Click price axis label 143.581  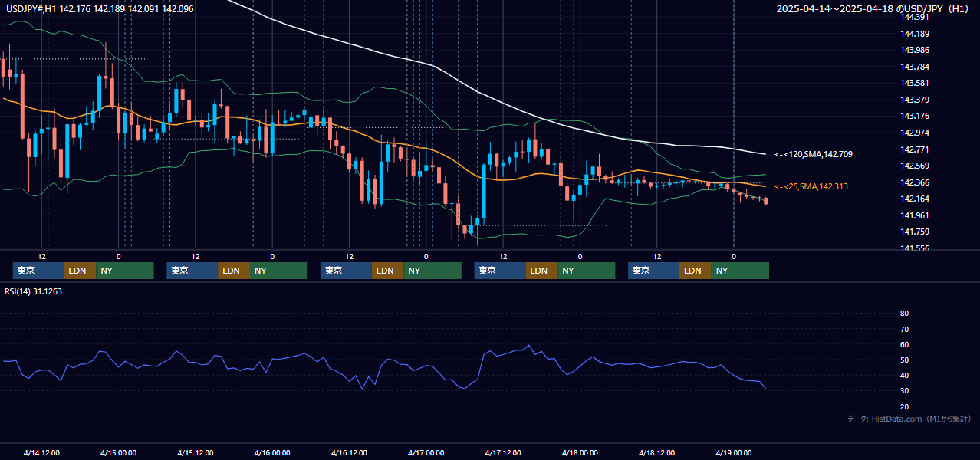915,83
